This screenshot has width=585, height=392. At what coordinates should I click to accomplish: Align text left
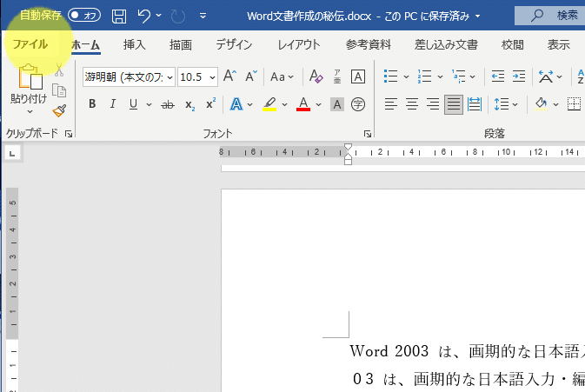coord(390,104)
